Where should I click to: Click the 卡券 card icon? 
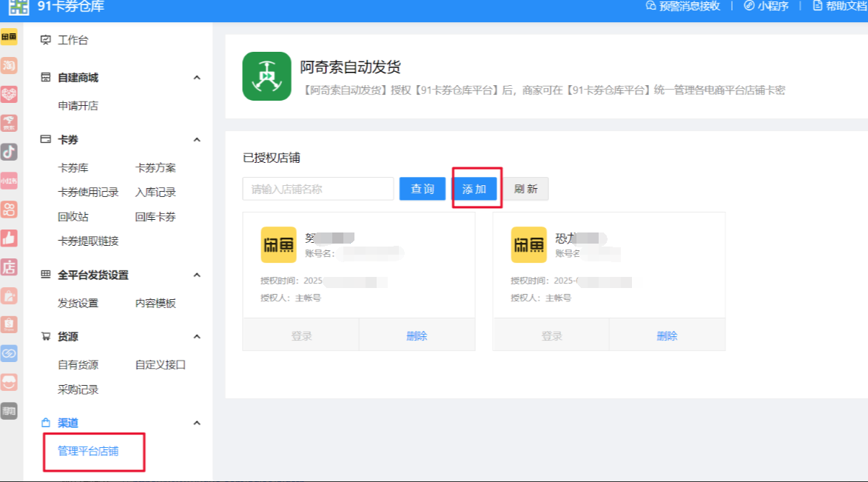pyautogui.click(x=46, y=140)
